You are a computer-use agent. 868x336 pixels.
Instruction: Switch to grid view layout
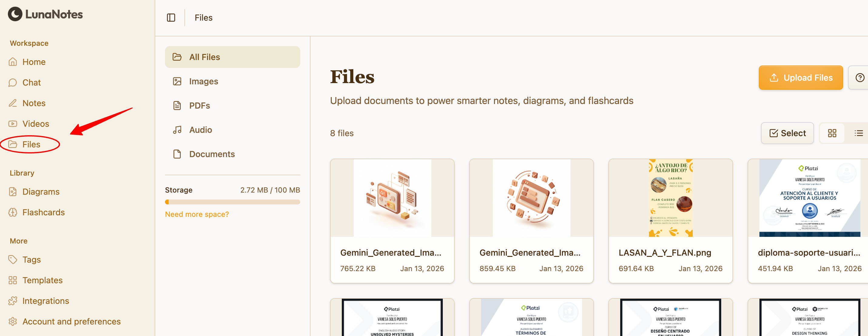832,133
